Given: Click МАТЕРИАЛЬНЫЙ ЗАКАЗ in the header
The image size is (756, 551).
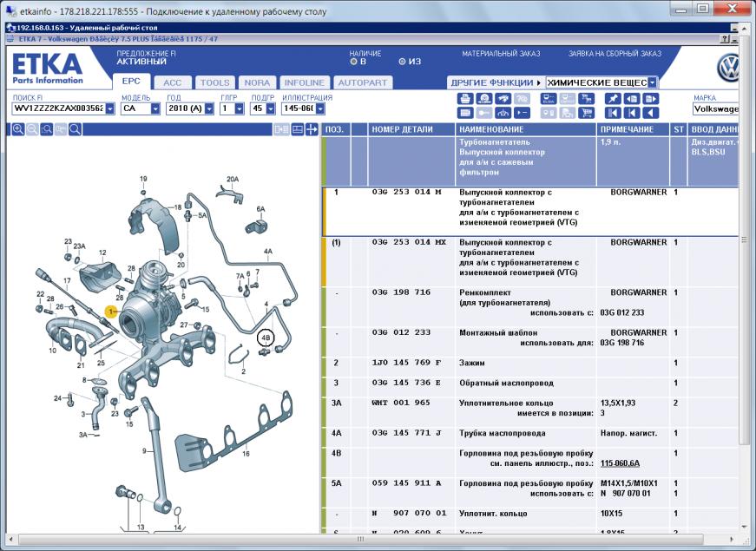Looking at the screenshot, I should click(501, 54).
